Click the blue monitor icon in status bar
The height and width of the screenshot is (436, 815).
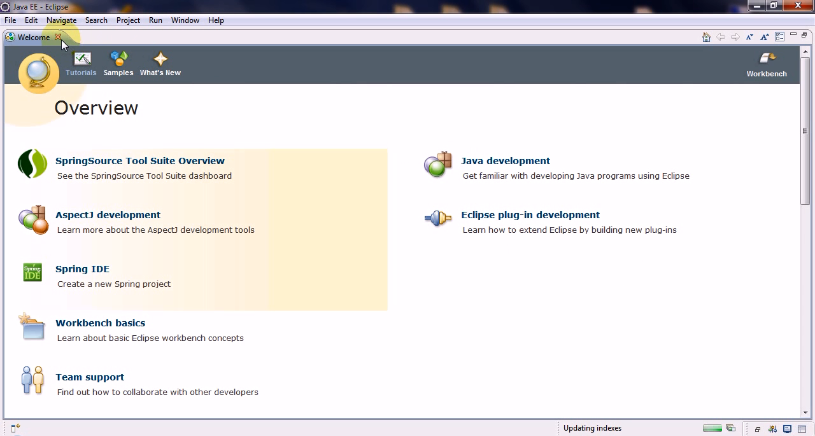(x=787, y=429)
